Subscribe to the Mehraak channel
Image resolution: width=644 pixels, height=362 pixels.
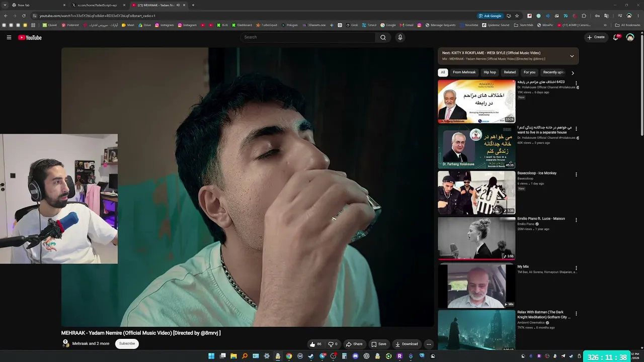click(x=127, y=344)
